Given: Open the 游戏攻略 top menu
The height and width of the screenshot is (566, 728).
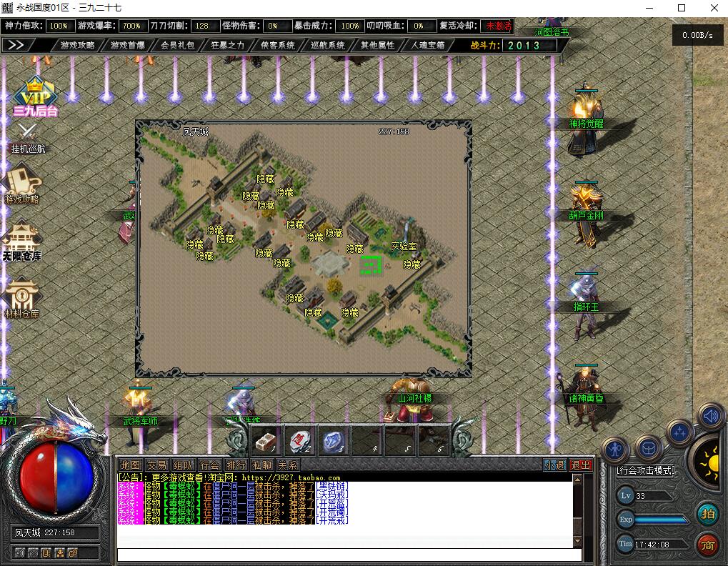Looking at the screenshot, I should (x=78, y=45).
